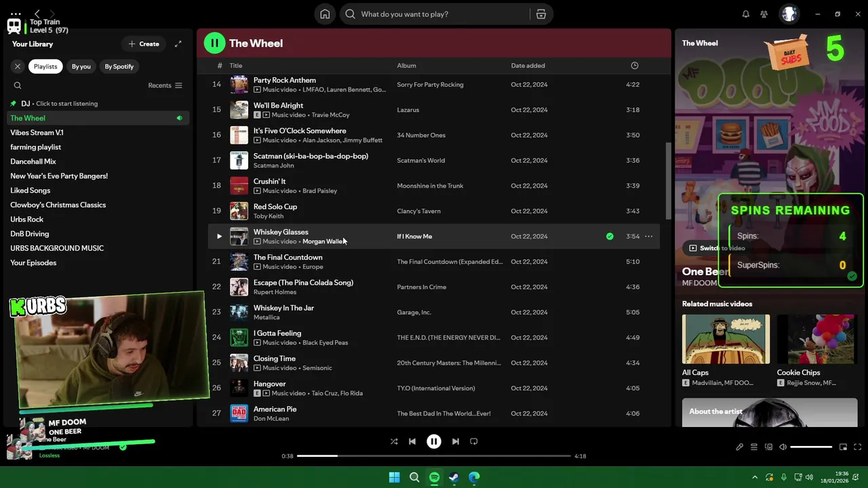The height and width of the screenshot is (488, 868).
Task: Open Liked Songs in the library
Action: tap(98, 190)
